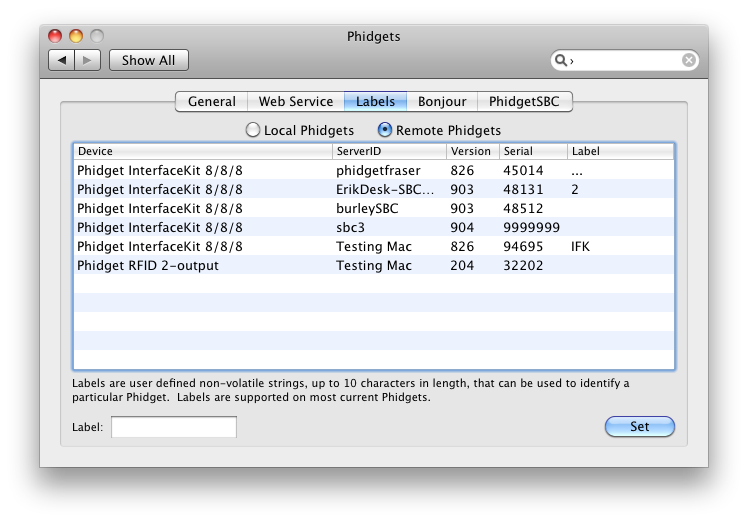Click serial number 45014
This screenshot has height=522, width=748.
(x=523, y=170)
